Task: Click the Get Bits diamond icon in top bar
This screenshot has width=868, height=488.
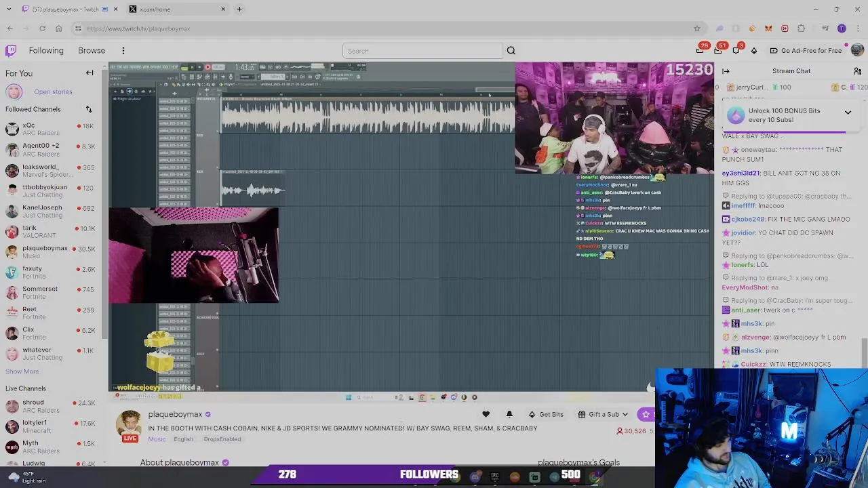Action: coord(754,51)
